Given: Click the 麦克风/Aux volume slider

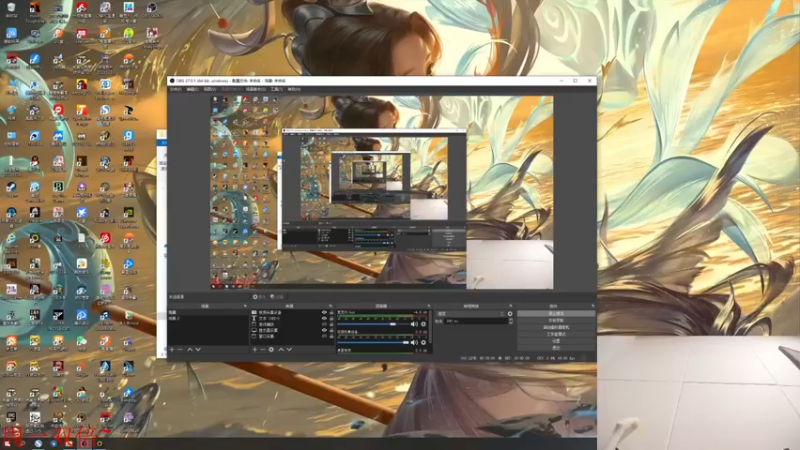Looking at the screenshot, I should coord(373,324).
